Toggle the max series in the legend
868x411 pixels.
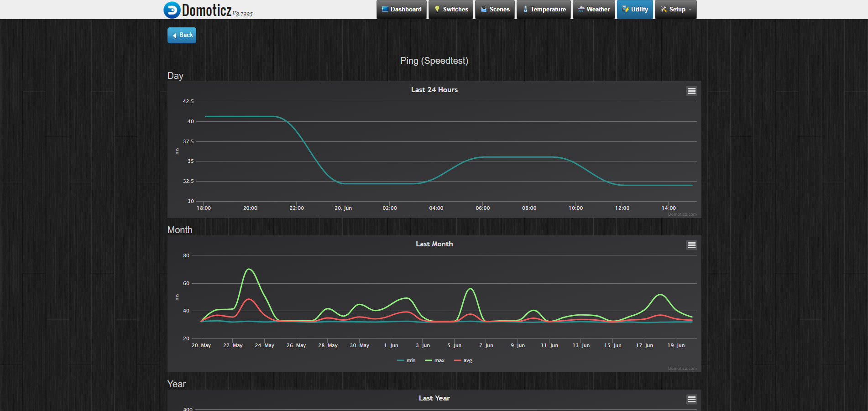[x=434, y=360]
